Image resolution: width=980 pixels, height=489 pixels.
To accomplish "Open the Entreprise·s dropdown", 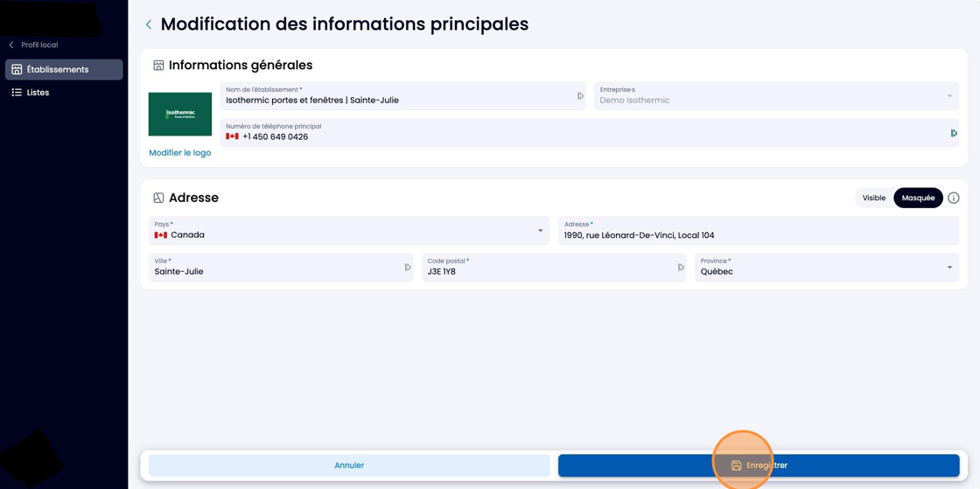I will click(x=776, y=95).
